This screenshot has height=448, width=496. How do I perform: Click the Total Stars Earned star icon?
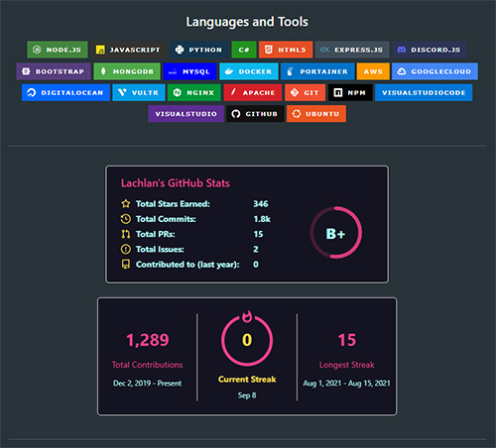tap(126, 203)
